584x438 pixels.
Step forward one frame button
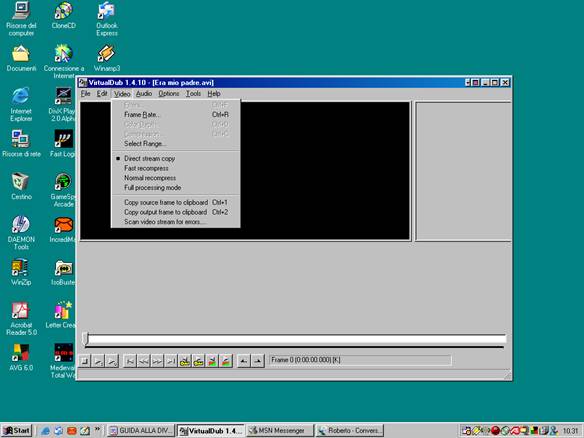(157, 361)
